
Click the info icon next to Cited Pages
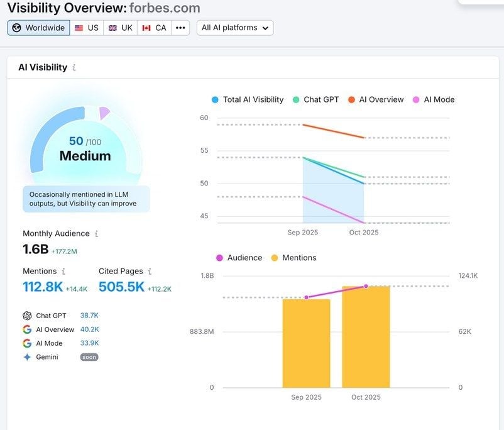click(x=150, y=272)
